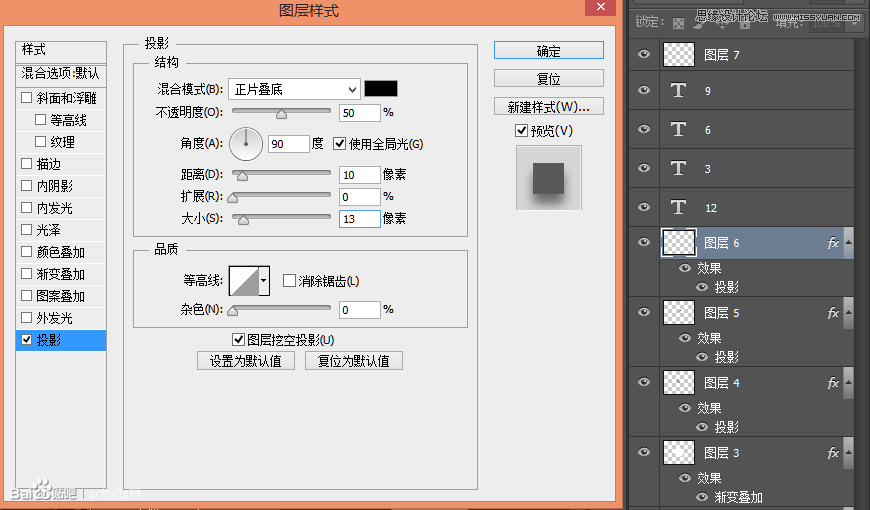Open the contour dropdown arrow beside 等高线
The width and height of the screenshot is (870, 510).
click(264, 281)
